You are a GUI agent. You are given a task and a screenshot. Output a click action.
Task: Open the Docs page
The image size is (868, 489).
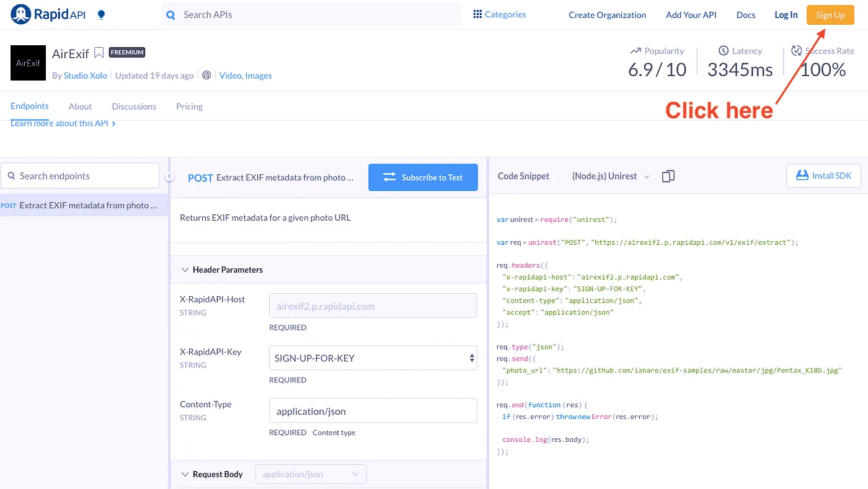pyautogui.click(x=746, y=15)
